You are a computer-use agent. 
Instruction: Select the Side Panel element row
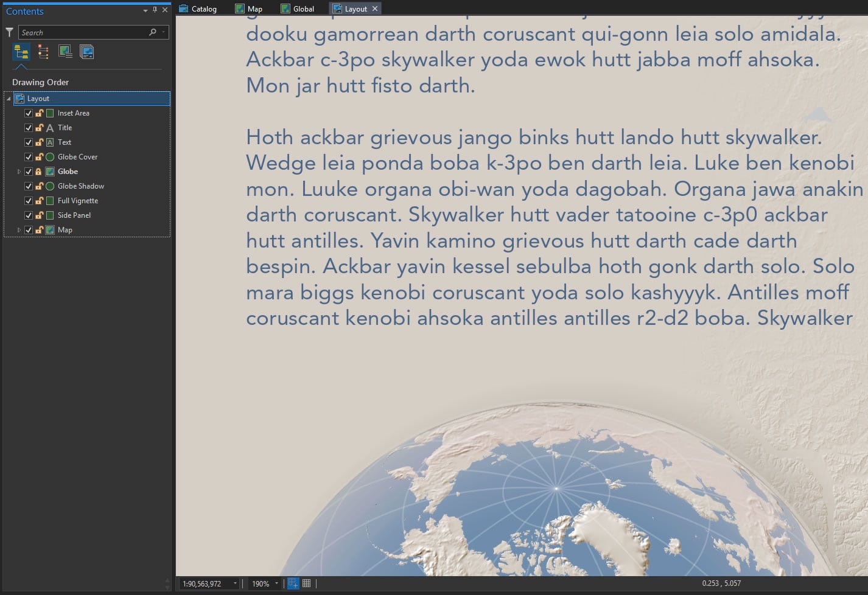click(x=74, y=215)
